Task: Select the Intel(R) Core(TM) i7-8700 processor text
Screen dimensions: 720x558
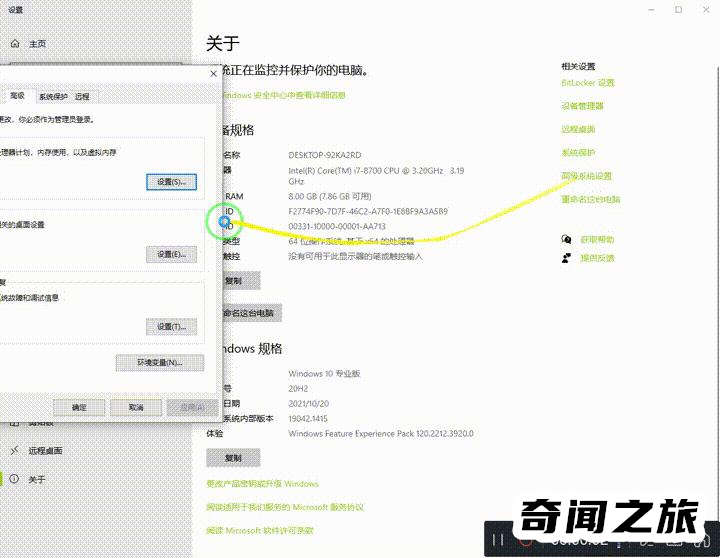Action: point(376,176)
